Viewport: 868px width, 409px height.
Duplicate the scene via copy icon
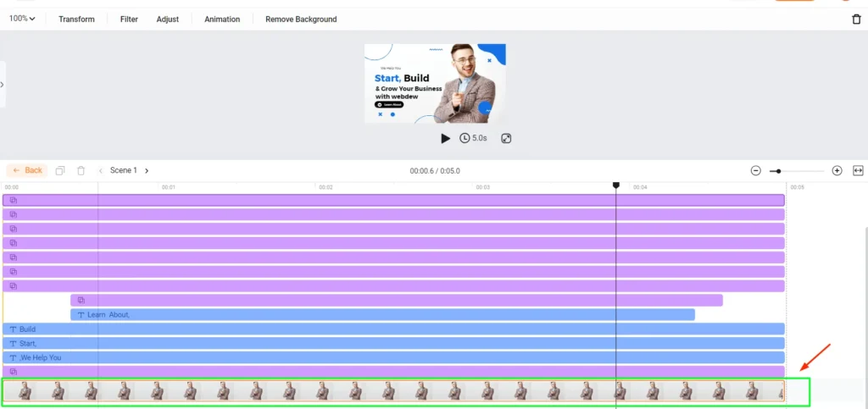pos(60,171)
